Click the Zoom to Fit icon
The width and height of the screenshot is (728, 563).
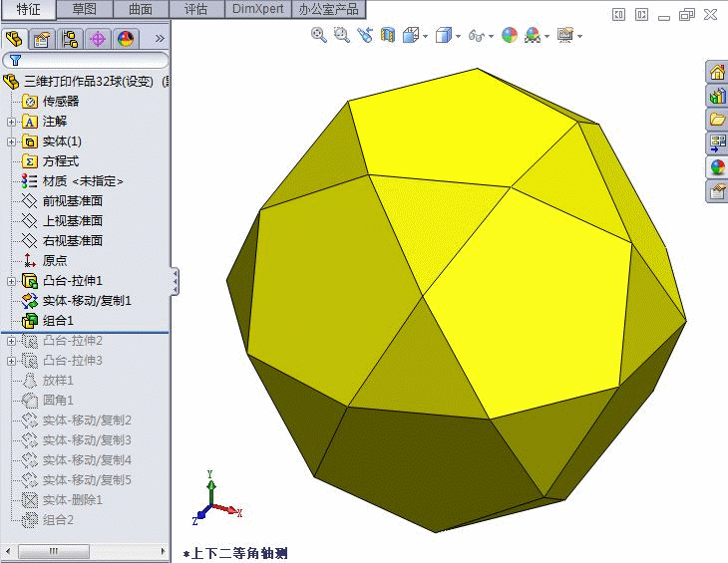point(319,35)
